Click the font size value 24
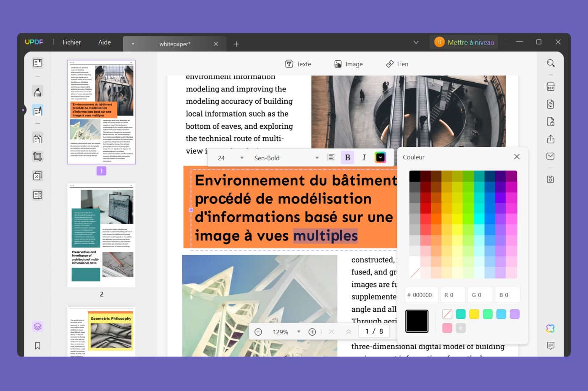588x391 pixels. (x=221, y=158)
